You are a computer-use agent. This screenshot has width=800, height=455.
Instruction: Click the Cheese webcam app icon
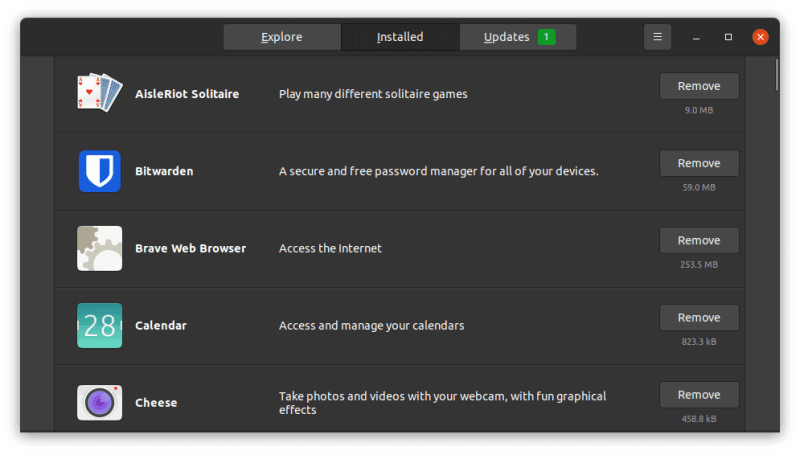(99, 402)
